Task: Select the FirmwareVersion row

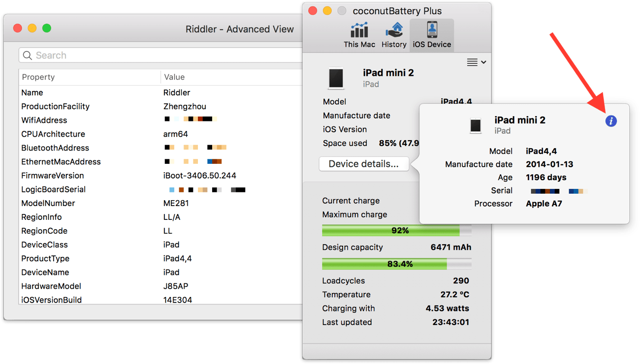Action: click(x=161, y=175)
